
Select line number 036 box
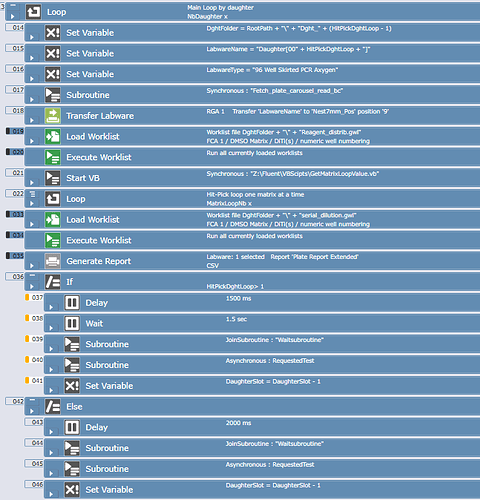coord(15,277)
